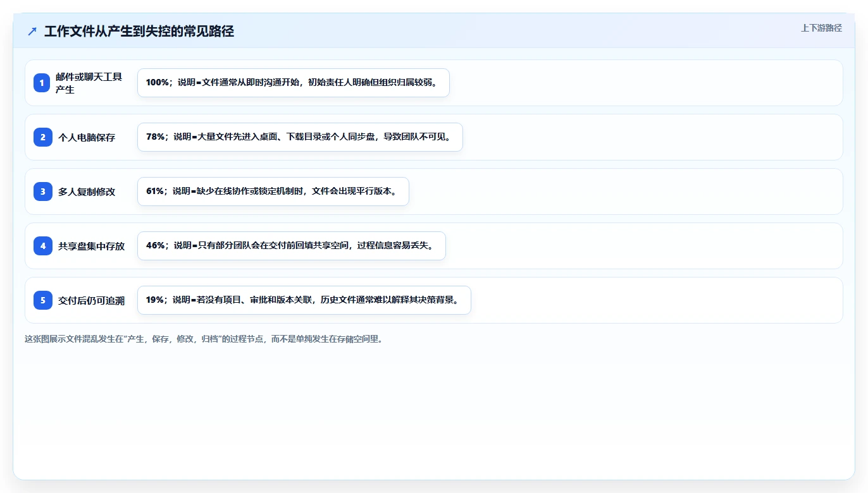Open the 46% description box
Viewport: 868px width, 493px height.
click(292, 246)
